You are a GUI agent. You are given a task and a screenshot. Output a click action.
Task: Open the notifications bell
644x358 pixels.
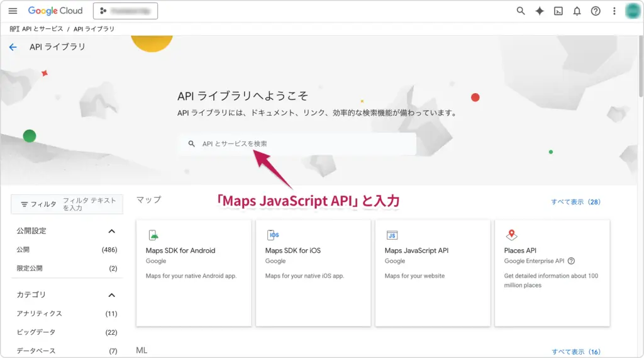coord(577,11)
